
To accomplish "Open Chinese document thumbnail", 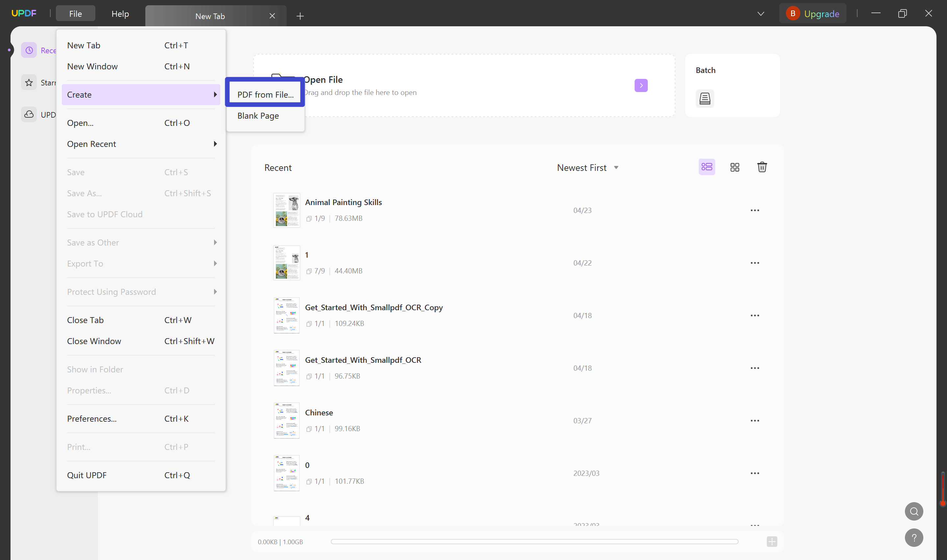I will click(286, 420).
